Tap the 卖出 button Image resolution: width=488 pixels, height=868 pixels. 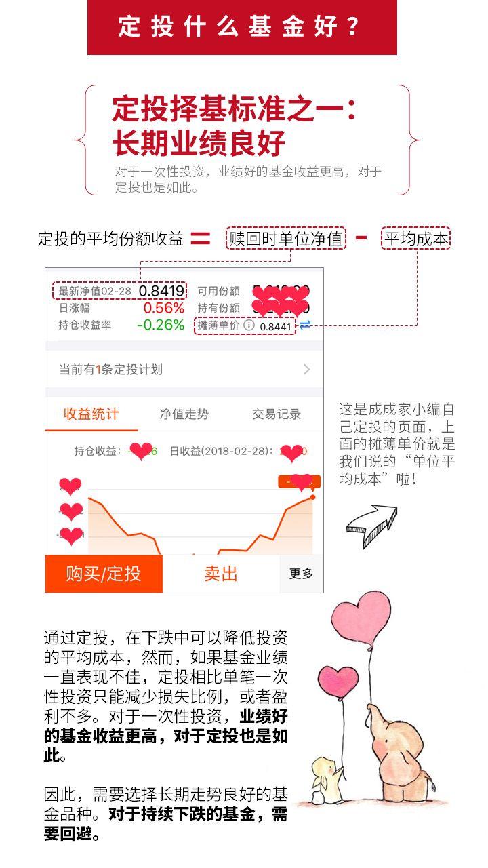pos(221,574)
